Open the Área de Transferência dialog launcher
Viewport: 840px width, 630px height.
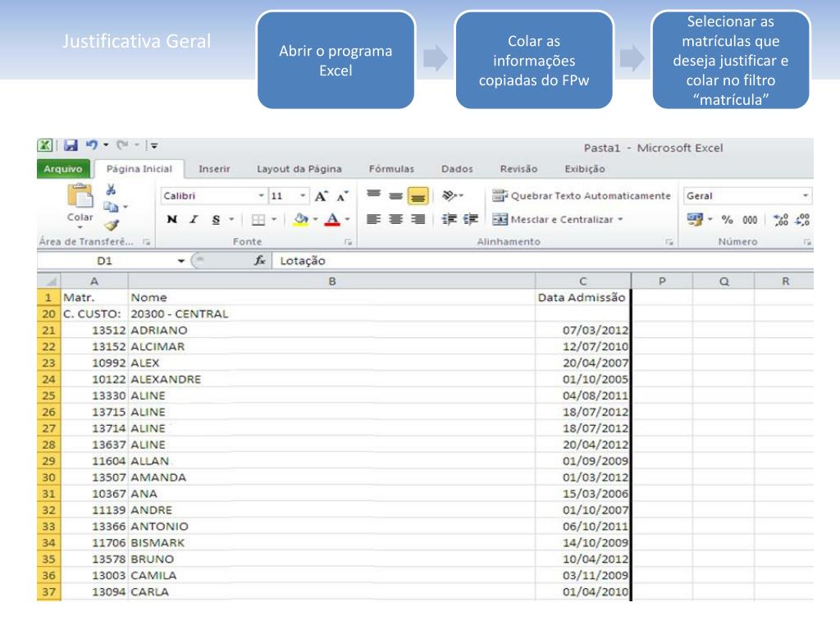click(x=146, y=242)
